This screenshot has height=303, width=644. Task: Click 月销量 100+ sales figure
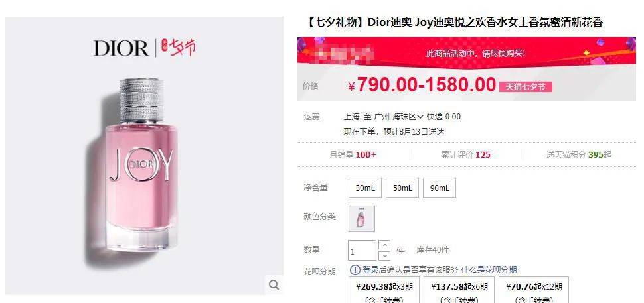point(353,155)
